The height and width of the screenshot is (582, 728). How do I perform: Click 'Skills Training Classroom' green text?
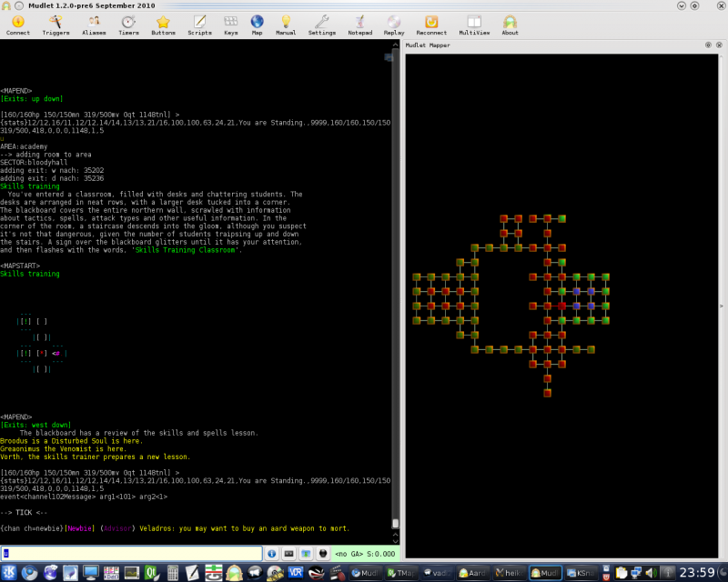point(186,250)
